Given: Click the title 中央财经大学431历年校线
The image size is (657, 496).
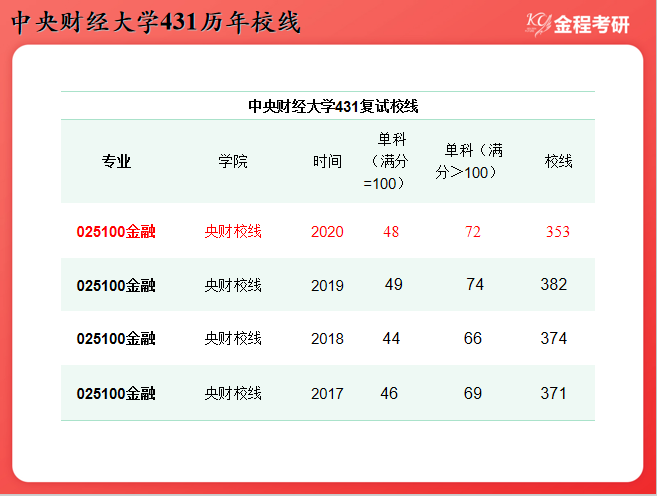Looking at the screenshot, I should [x=156, y=22].
